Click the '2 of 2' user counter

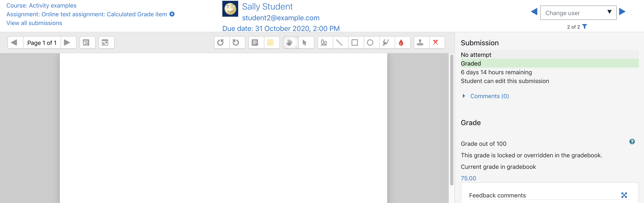(x=573, y=27)
